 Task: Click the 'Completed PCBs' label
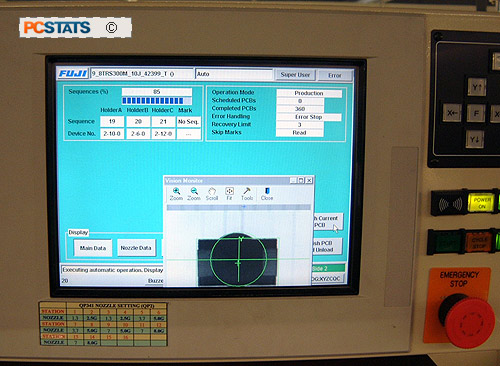[x=234, y=108]
